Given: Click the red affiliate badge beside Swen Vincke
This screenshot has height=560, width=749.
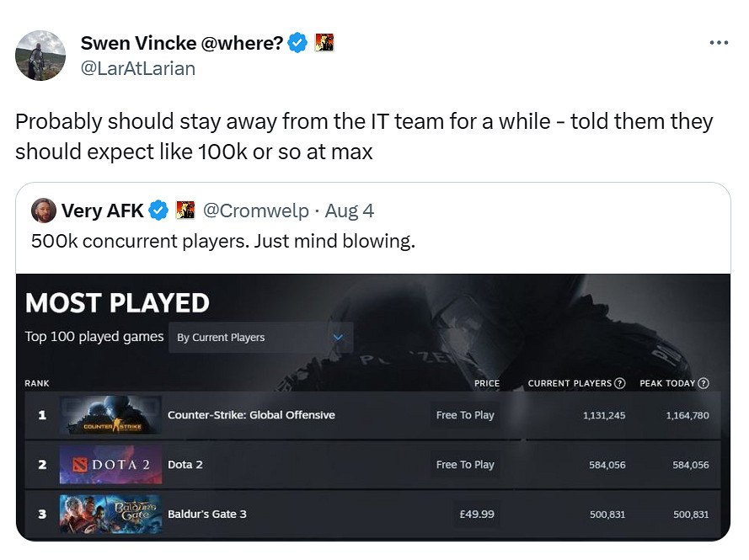Looking at the screenshot, I should point(324,43).
